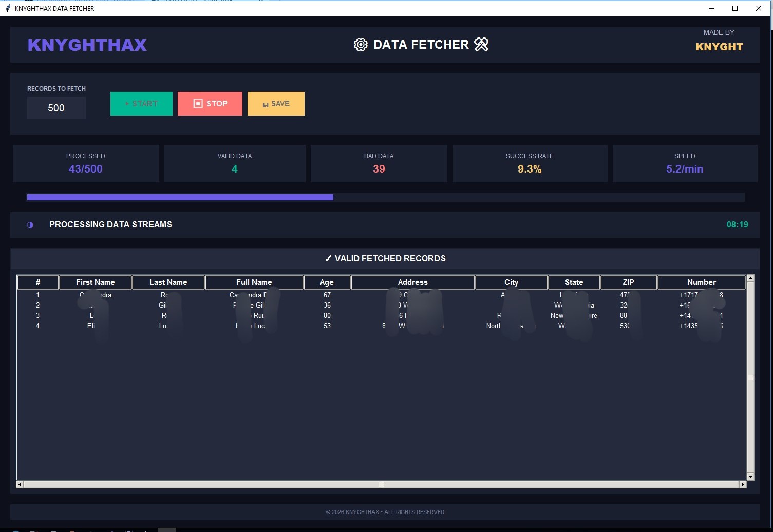The height and width of the screenshot is (532, 773).
Task: Select the State column header
Action: [574, 282]
